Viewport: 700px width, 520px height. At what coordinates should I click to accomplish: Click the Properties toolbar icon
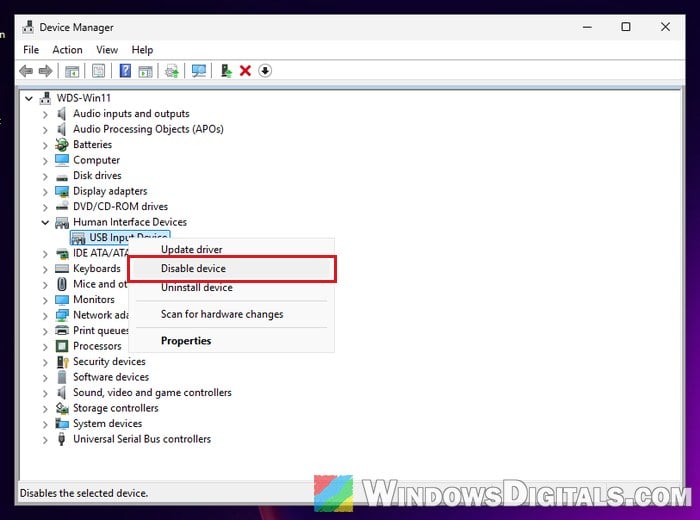(99, 71)
